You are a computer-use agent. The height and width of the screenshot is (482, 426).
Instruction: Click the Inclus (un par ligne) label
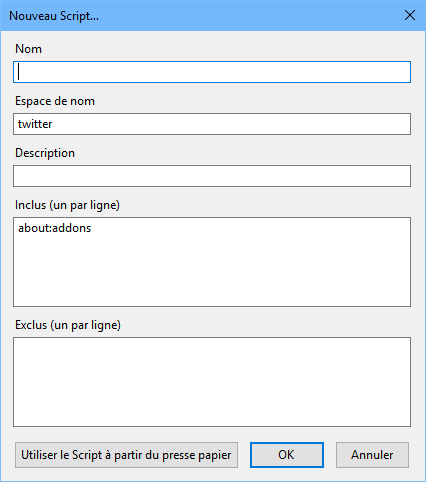(67, 205)
